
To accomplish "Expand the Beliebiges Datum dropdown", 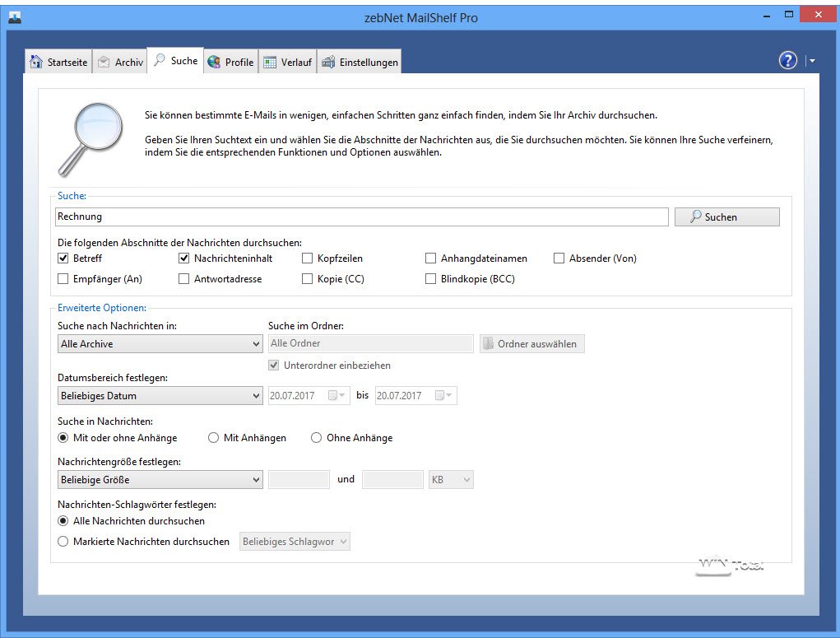I will (x=160, y=396).
